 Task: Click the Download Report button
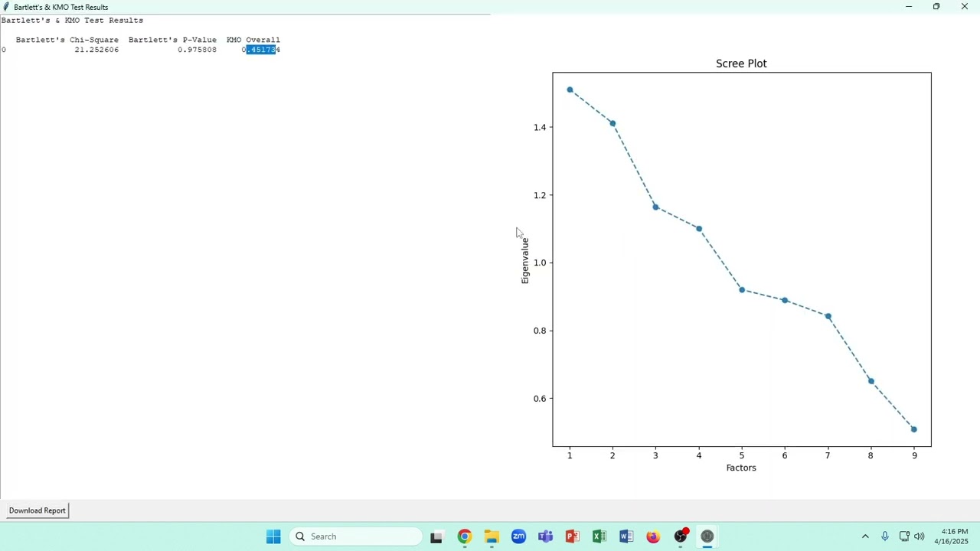[38, 510]
